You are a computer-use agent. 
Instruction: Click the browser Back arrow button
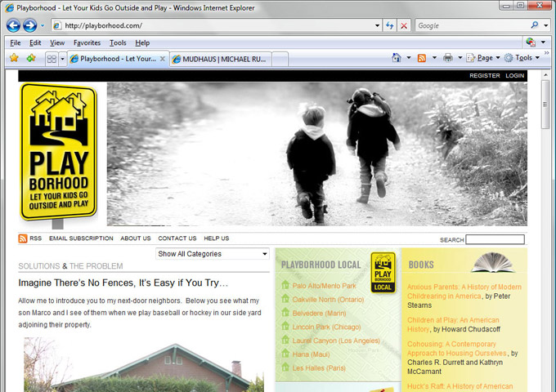tap(13, 25)
